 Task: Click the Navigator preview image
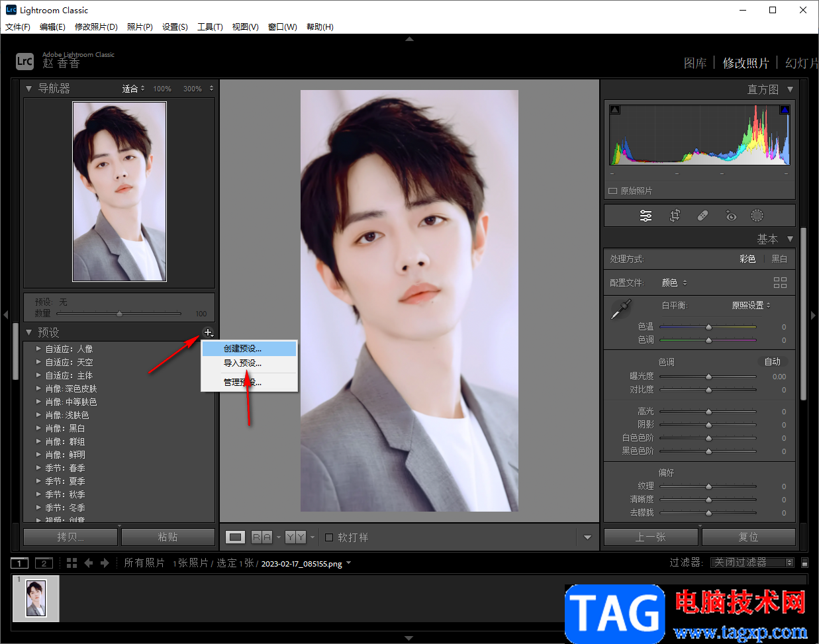(119, 191)
